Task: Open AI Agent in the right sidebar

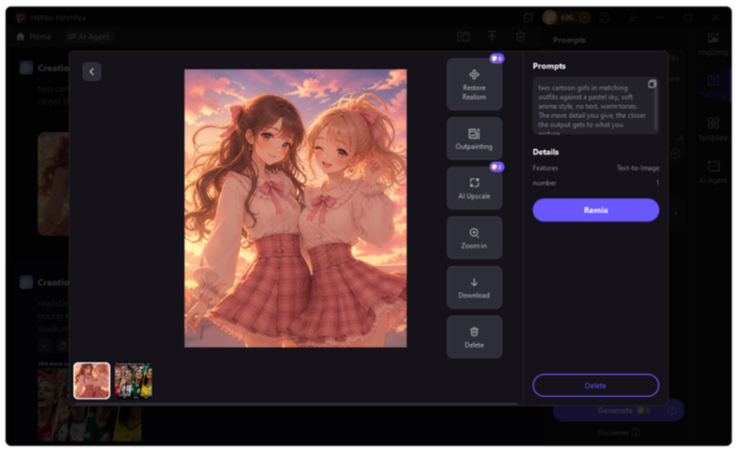Action: click(x=713, y=172)
